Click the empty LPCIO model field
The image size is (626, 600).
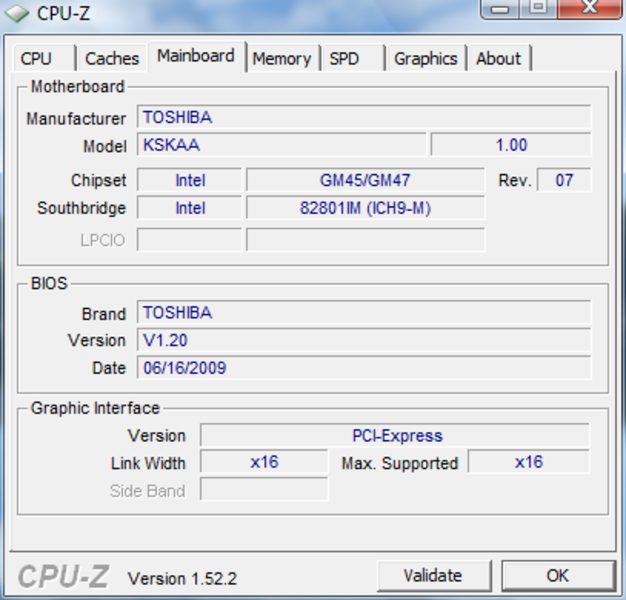click(x=365, y=240)
